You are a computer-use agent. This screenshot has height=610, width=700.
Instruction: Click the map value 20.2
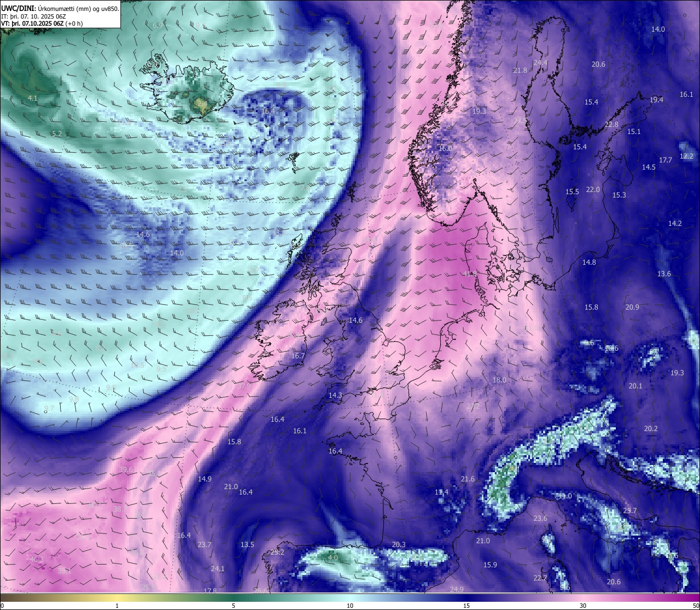[x=651, y=428]
